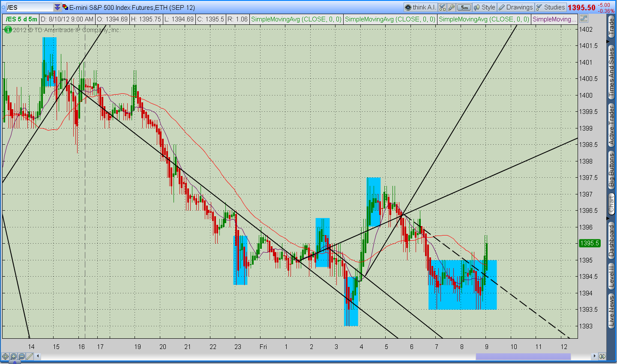Open the Big Buttons side tab
Image resolution: width=617 pixels, height=364 pixels.
tap(611, 170)
